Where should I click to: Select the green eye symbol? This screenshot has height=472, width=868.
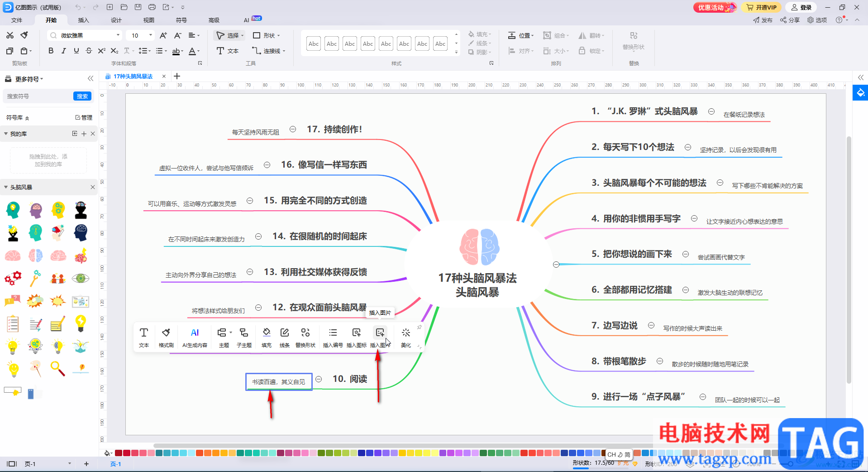point(81,278)
